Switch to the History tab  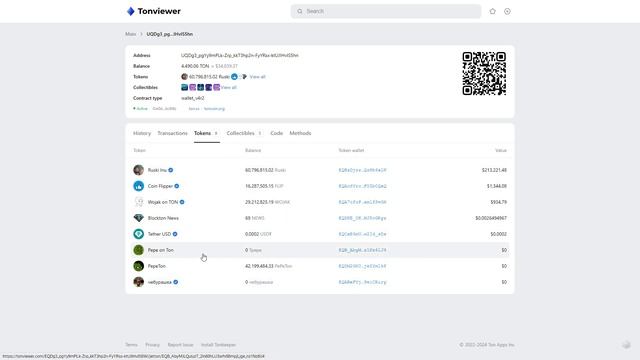pyautogui.click(x=142, y=133)
